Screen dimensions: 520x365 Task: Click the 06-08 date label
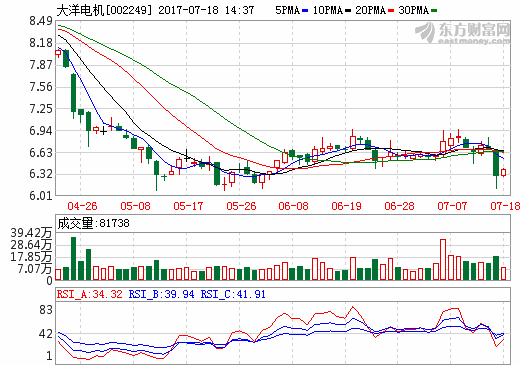[x=293, y=206]
